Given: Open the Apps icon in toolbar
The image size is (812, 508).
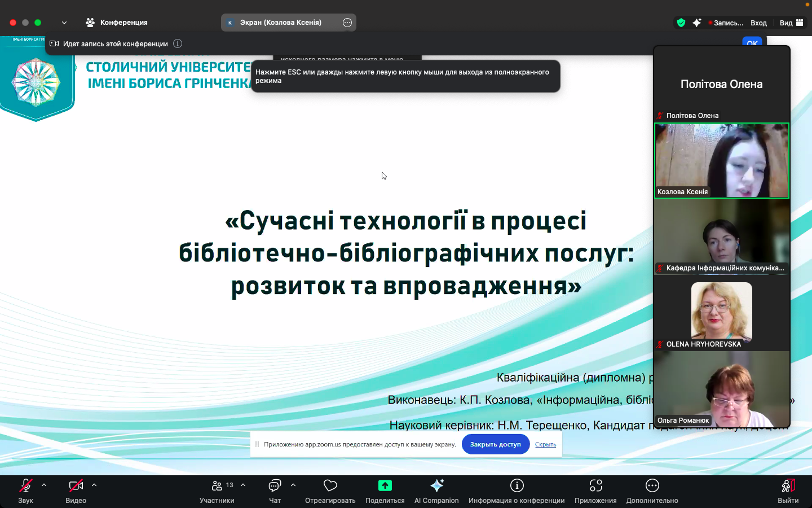Looking at the screenshot, I should point(595,486).
